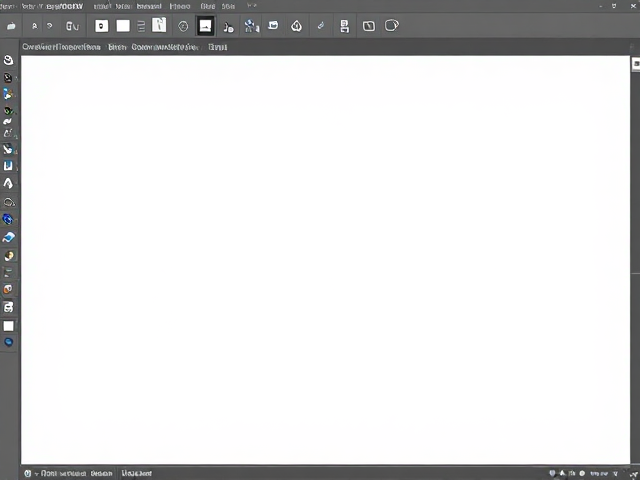Viewport: 640px width, 480px height.
Task: Click inside the blank white canvas
Action: pos(325,260)
